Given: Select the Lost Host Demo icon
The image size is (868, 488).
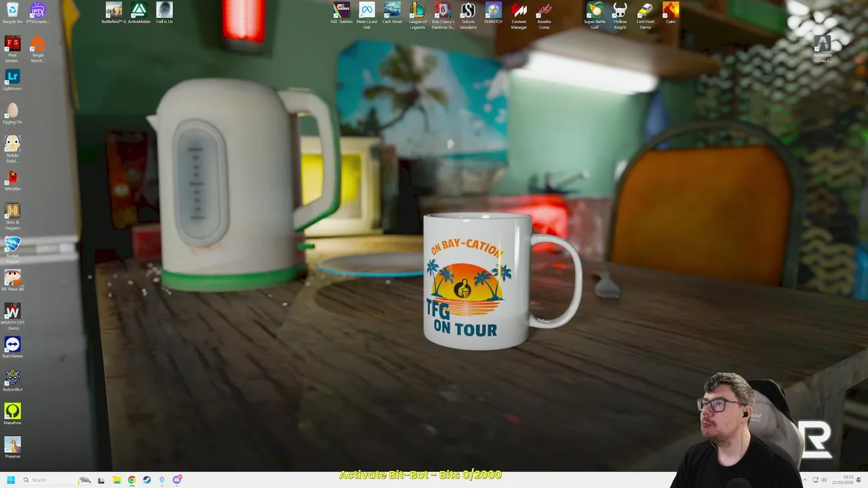Looking at the screenshot, I should 646,16.
